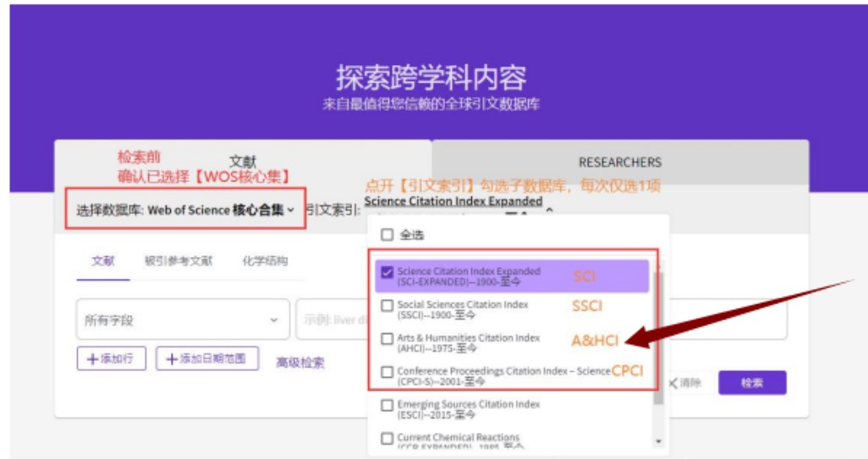Click the 添加日期范围 button
Viewport: 868px width, 459px height.
coord(207,358)
